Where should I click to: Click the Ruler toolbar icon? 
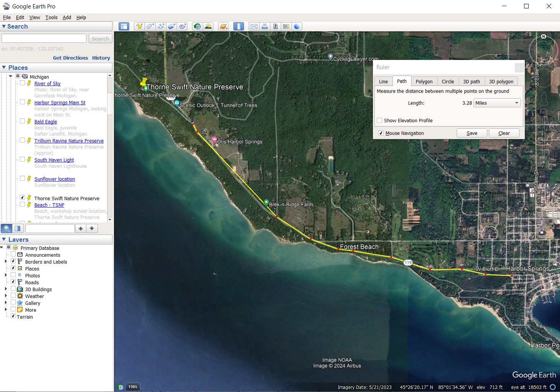coord(238,26)
